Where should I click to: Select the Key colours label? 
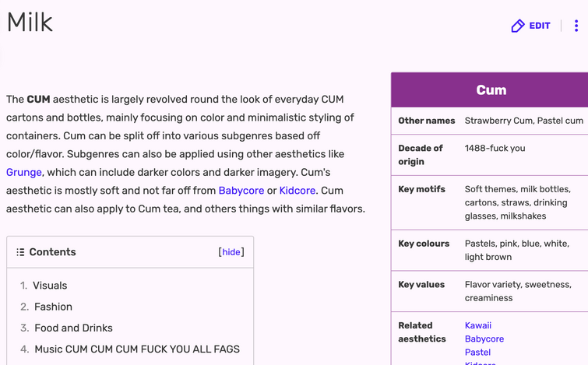pos(424,244)
